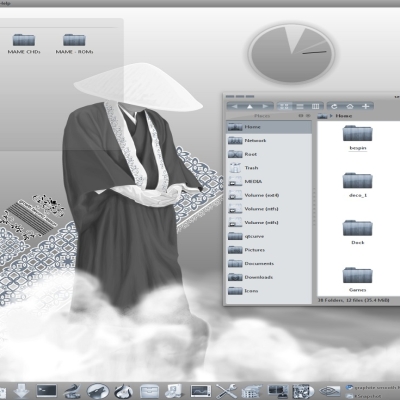The height and width of the screenshot is (400, 400).
Task: Open the swirl dock icon beside wolf
Action: pyautogui.click(x=124, y=391)
